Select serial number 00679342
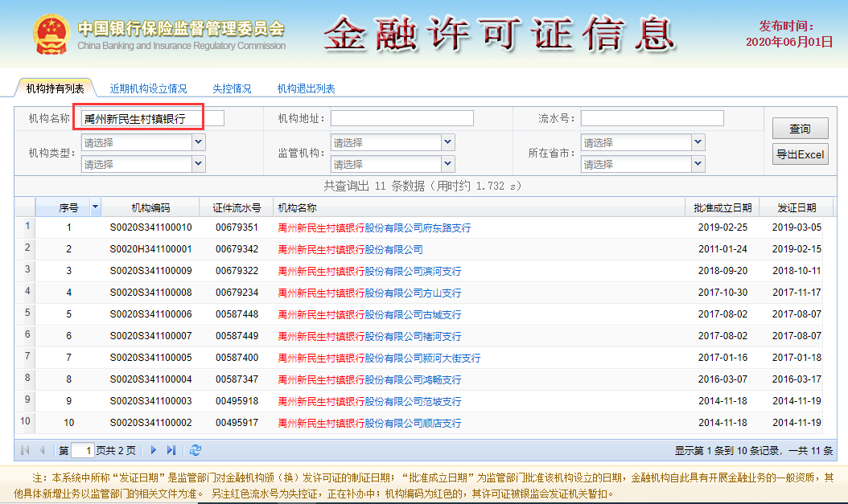 (237, 249)
